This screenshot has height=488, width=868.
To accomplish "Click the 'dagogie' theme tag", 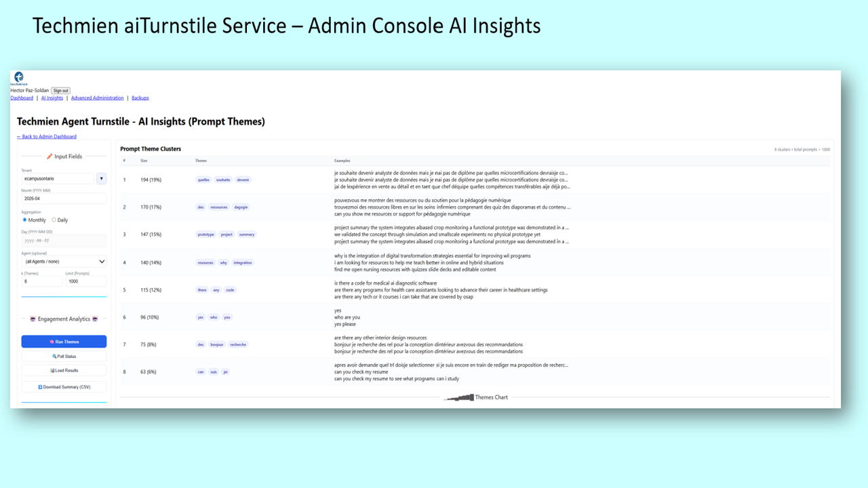I will click(x=241, y=207).
